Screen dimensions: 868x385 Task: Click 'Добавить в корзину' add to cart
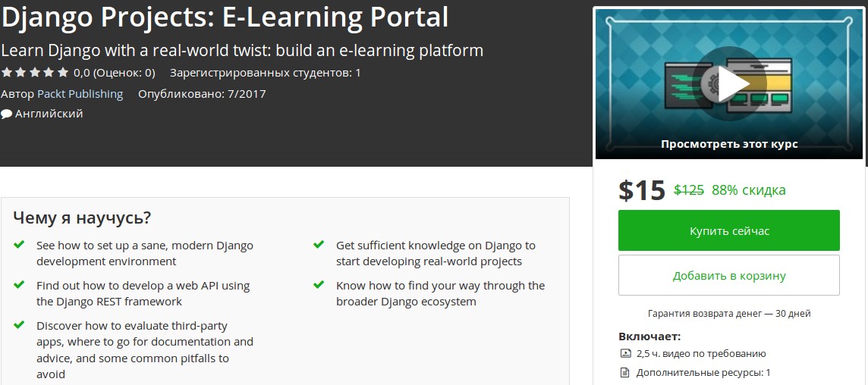pyautogui.click(x=728, y=275)
